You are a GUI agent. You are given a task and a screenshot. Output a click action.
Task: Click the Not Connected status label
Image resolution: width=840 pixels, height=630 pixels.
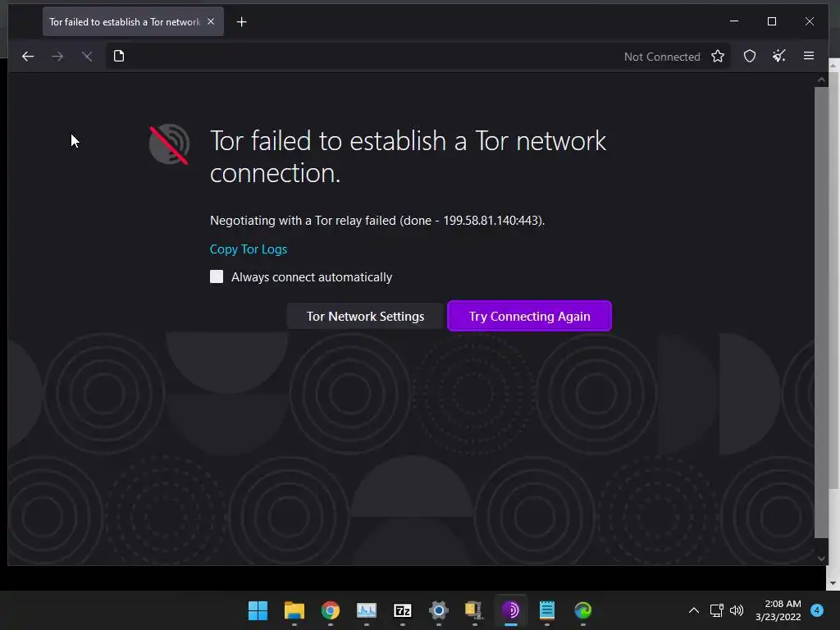coord(662,57)
